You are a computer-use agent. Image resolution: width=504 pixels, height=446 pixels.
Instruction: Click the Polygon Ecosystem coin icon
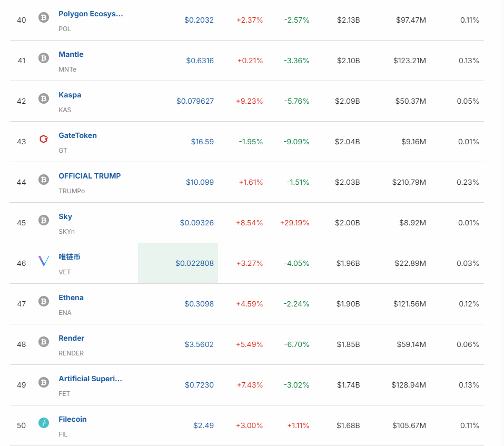point(44,17)
